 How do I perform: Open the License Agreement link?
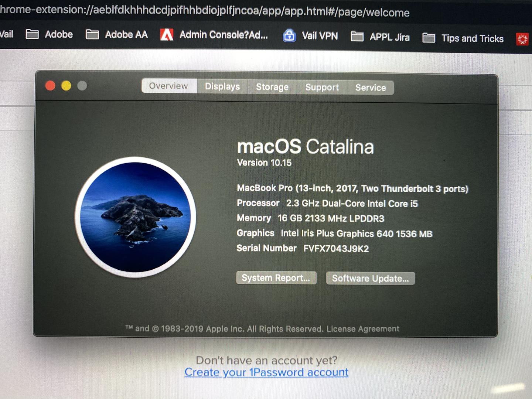click(x=363, y=329)
